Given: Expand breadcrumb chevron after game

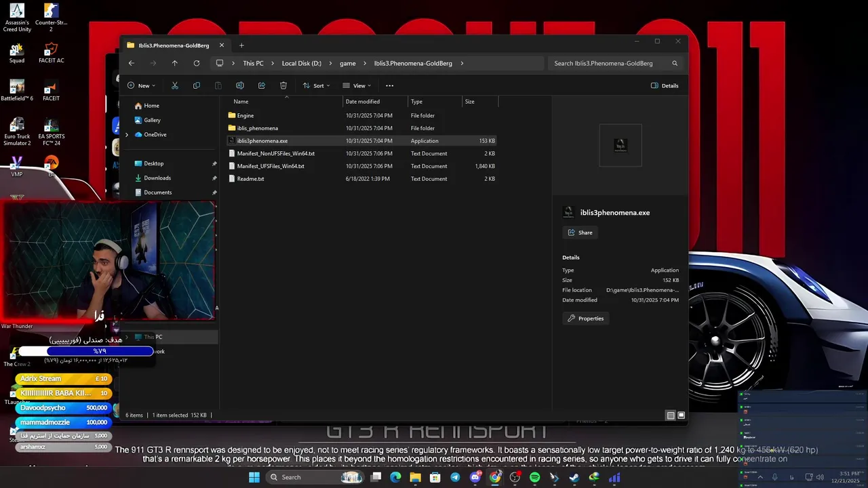Looking at the screenshot, I should click(365, 63).
